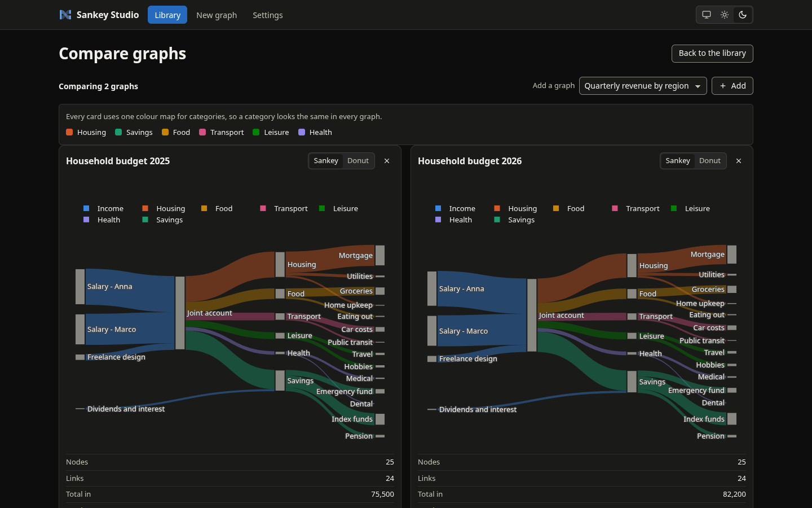The height and width of the screenshot is (508, 812).
Task: Click Health legend swatch in 2026 chart
Action: [x=438, y=220]
